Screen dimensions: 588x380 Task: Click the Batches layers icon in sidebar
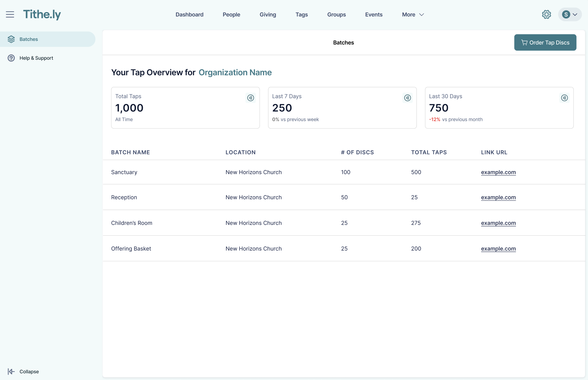pos(11,39)
